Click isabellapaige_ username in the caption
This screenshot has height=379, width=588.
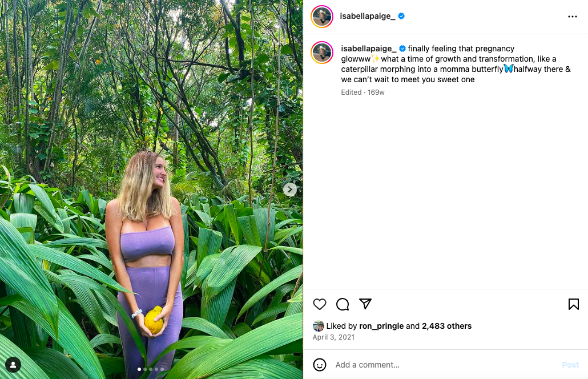tap(368, 49)
